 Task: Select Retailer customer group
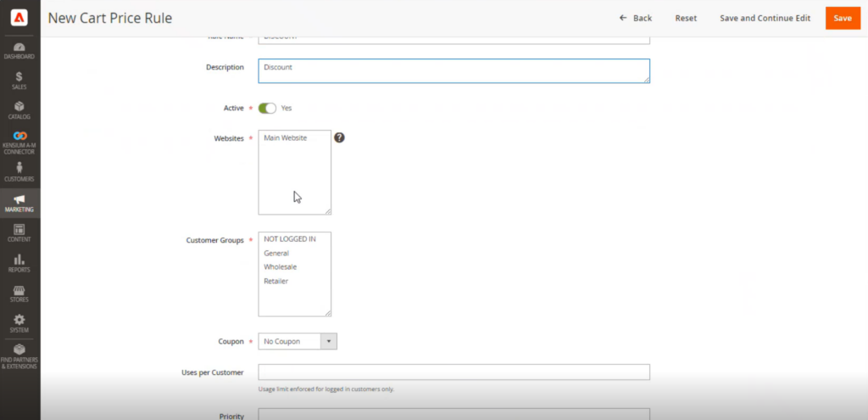point(275,281)
